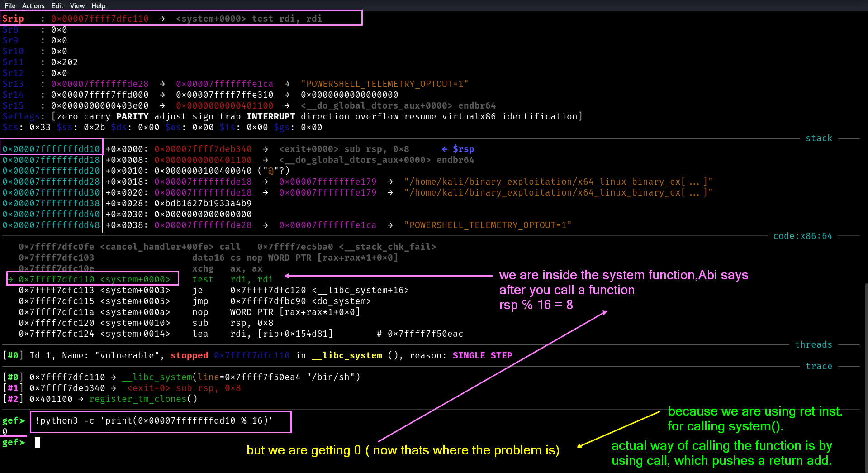Click the cursor at the last gef prompt
Image resolution: width=868 pixels, height=473 pixels.
tap(38, 443)
